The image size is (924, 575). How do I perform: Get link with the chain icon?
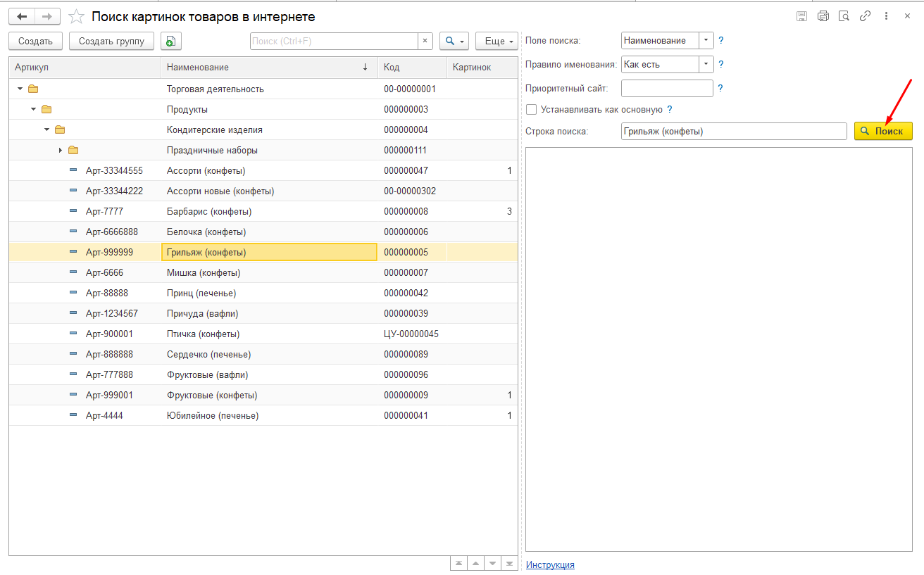coord(866,16)
